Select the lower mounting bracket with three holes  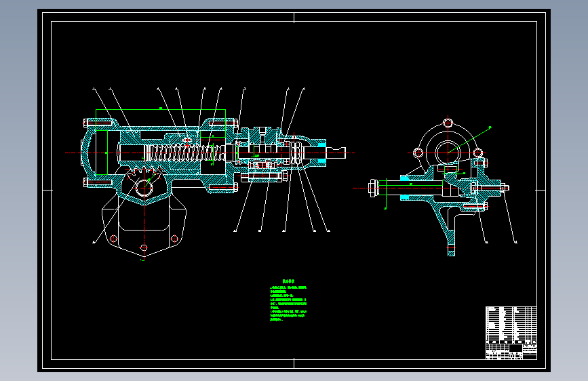[x=144, y=225]
